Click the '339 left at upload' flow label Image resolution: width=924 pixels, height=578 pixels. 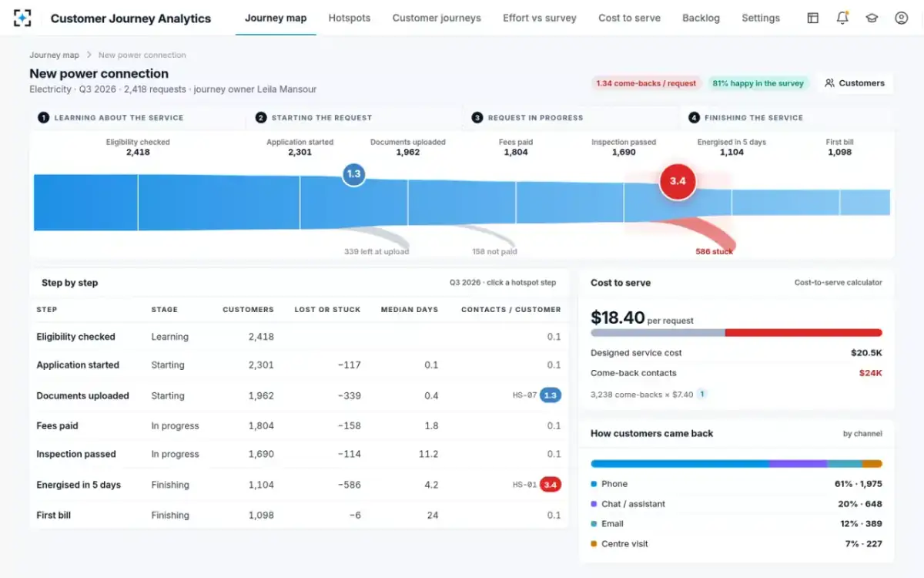(x=377, y=251)
